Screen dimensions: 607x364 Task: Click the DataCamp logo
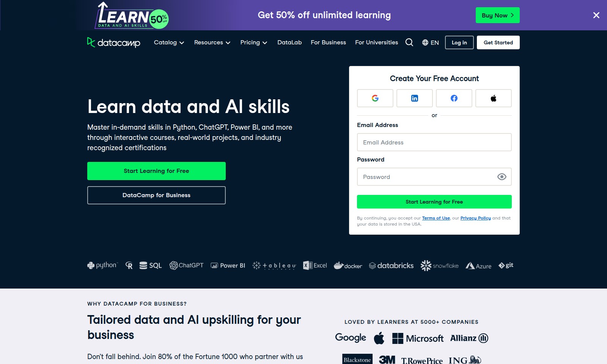113,42
